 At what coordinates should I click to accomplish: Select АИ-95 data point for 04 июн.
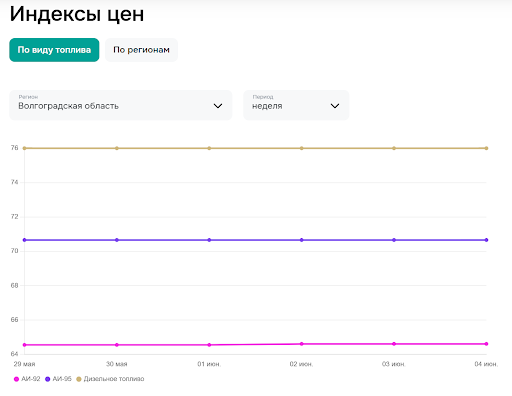pos(486,240)
